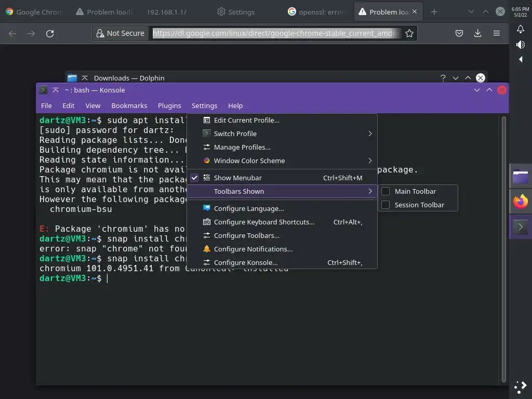The width and height of the screenshot is (532, 399).
Task: Click the browser back arrow
Action: coord(12,33)
